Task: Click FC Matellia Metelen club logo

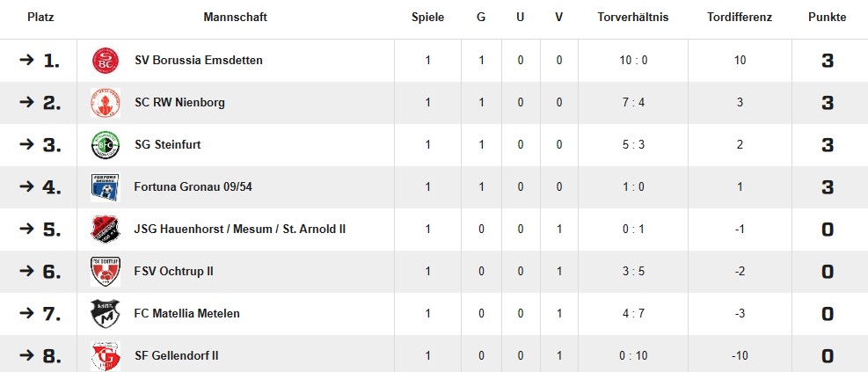Action: point(106,314)
